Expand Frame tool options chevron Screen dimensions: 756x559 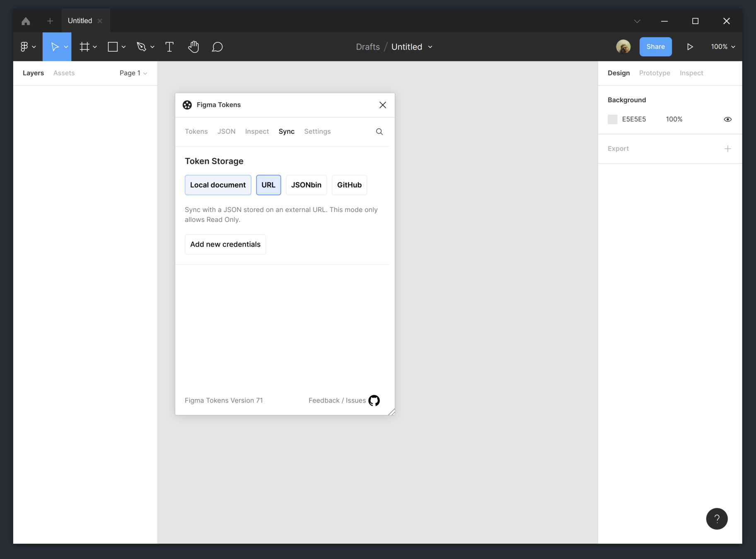tap(95, 47)
